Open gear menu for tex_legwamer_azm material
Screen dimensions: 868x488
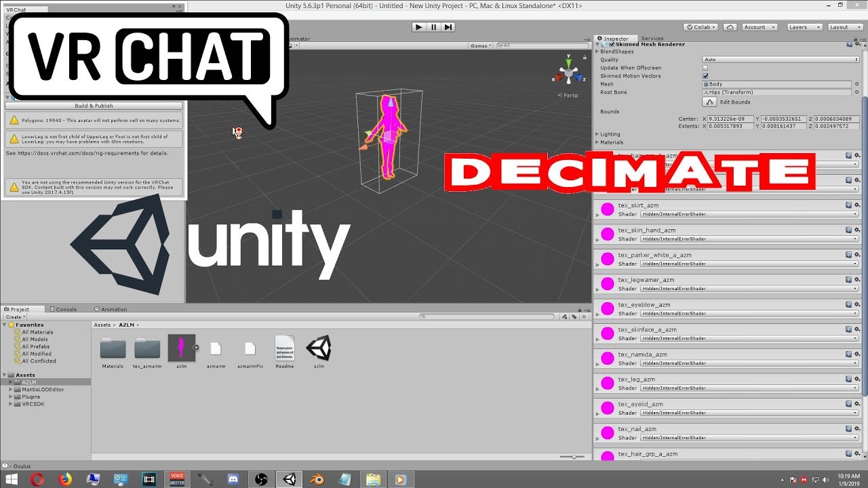click(857, 279)
